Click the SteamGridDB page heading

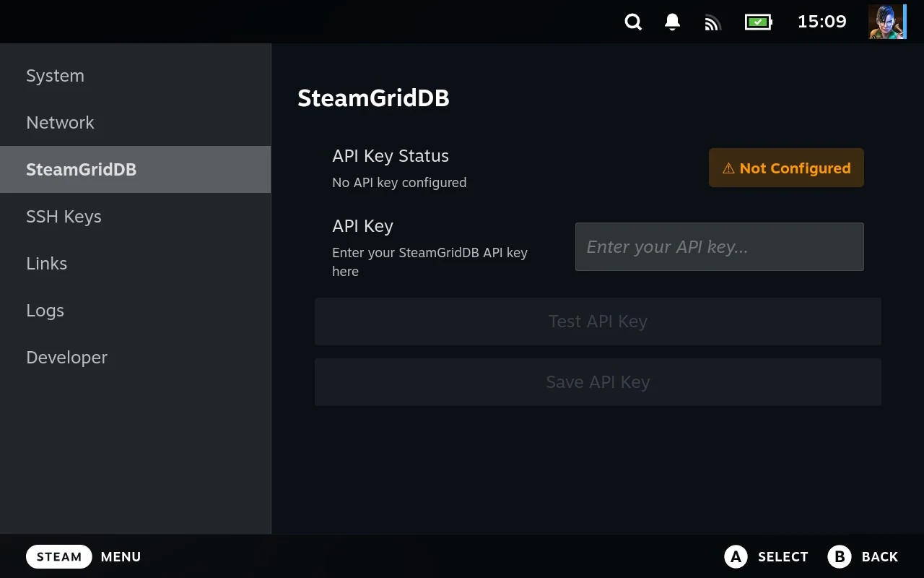tap(373, 98)
